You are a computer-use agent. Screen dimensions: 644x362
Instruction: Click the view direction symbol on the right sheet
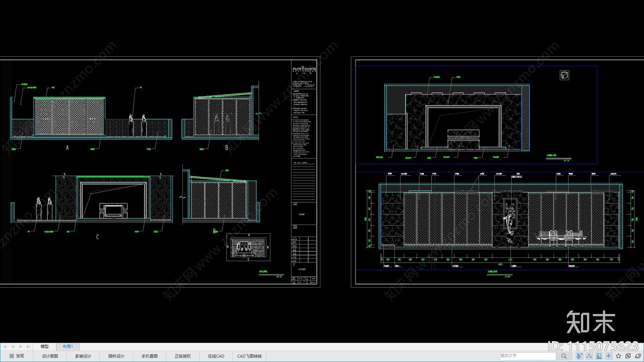tap(564, 75)
